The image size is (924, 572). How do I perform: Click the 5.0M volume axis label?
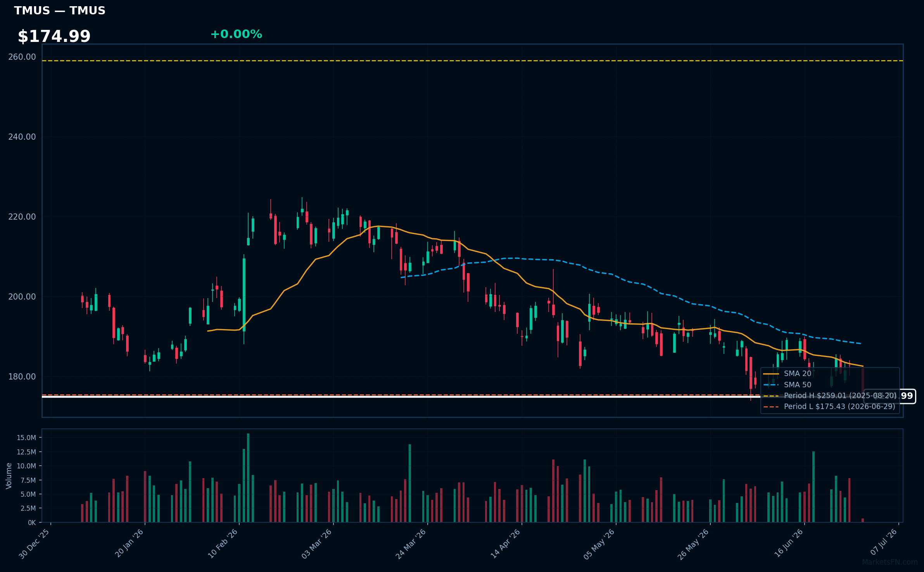pos(28,494)
